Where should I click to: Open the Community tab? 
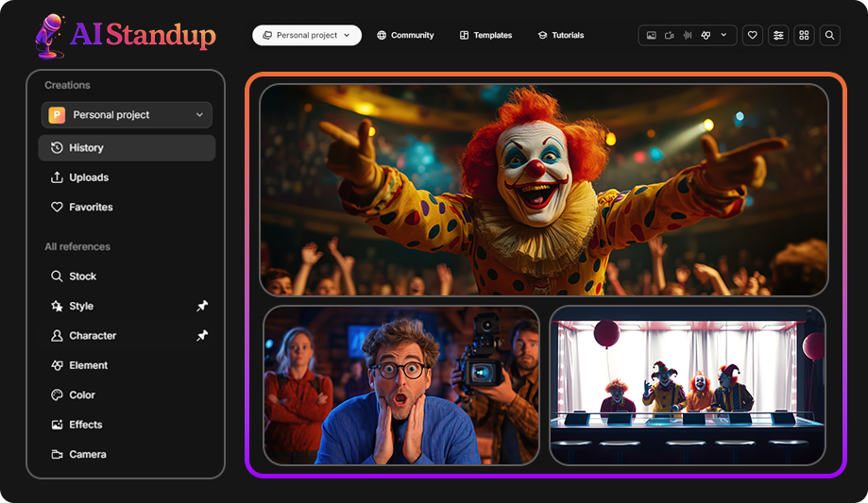point(405,35)
